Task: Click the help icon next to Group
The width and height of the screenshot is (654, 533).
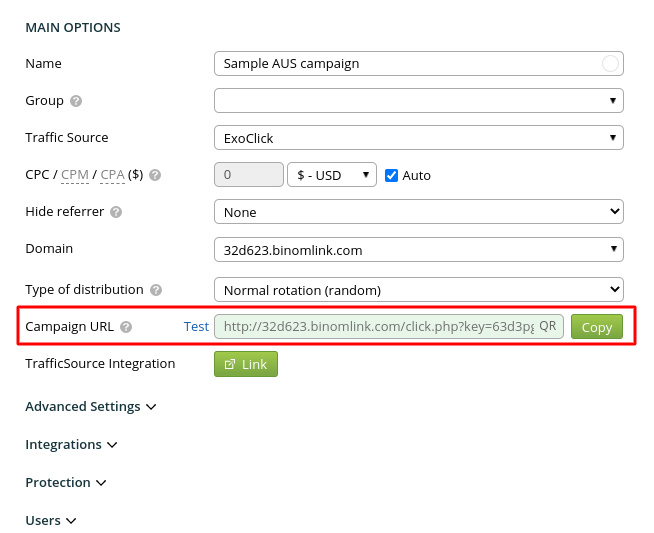Action: pyautogui.click(x=76, y=101)
